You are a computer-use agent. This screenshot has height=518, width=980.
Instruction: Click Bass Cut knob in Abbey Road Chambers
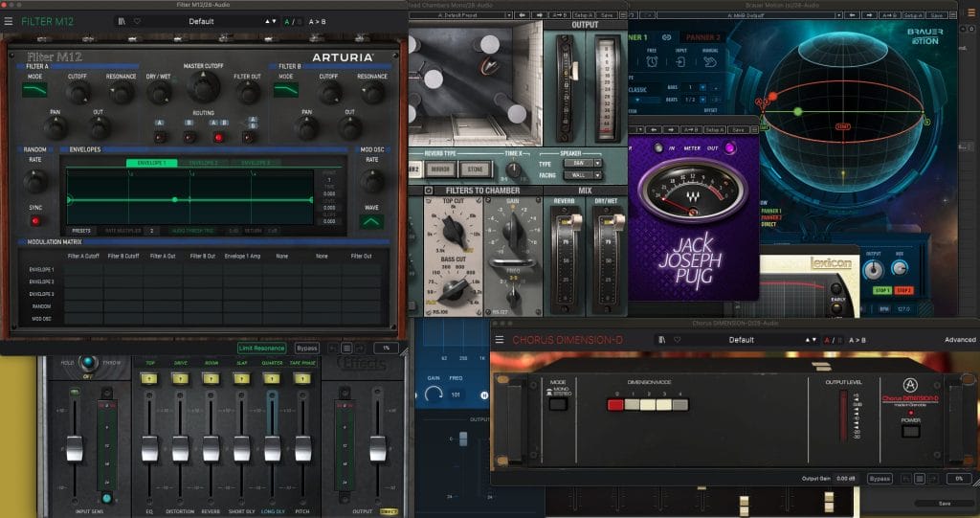click(454, 288)
